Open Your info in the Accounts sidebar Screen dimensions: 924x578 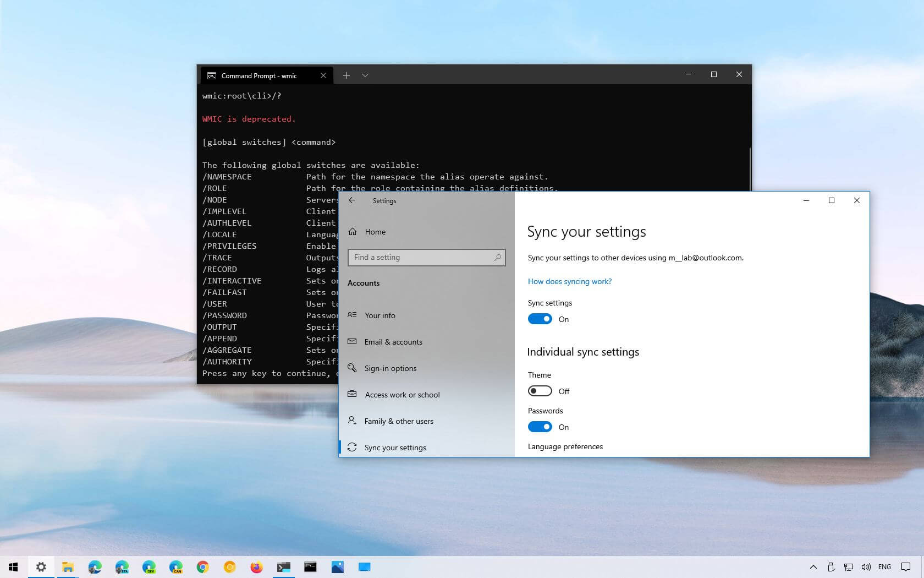tap(380, 315)
